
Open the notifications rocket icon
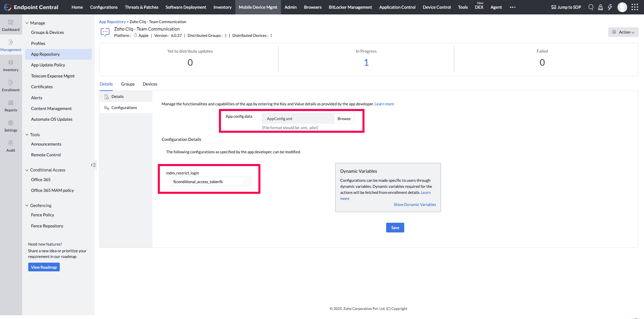[600, 7]
